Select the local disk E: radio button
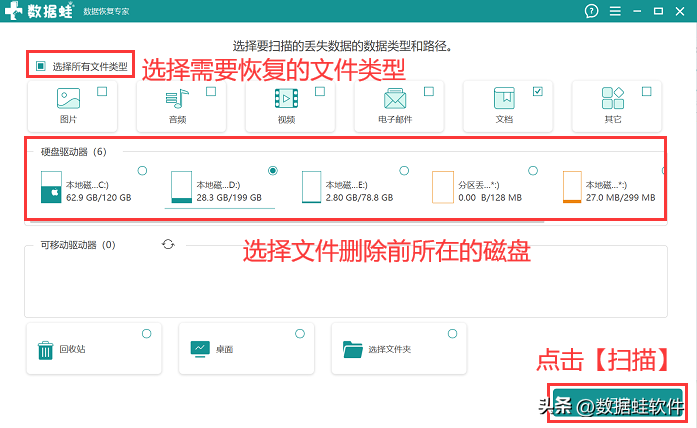 pos(404,171)
